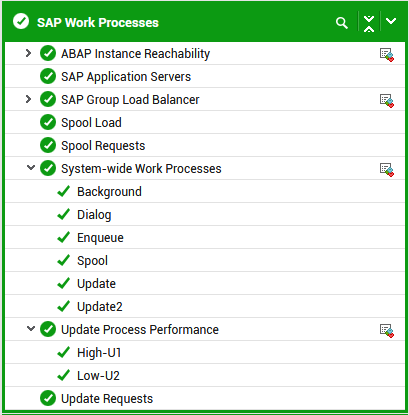Expand the SAP Group Load Balancer node
The width and height of the screenshot is (409, 415).
pyautogui.click(x=29, y=99)
